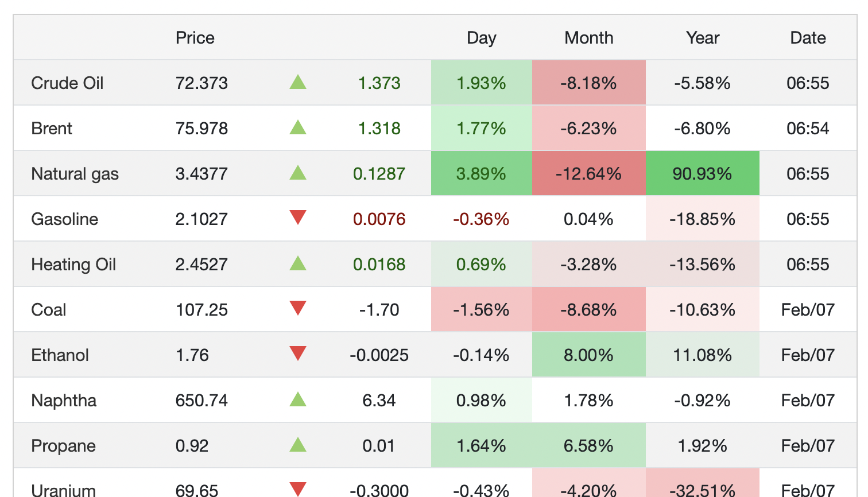Sort by the Price column header
This screenshot has width=868, height=497.
[x=195, y=38]
